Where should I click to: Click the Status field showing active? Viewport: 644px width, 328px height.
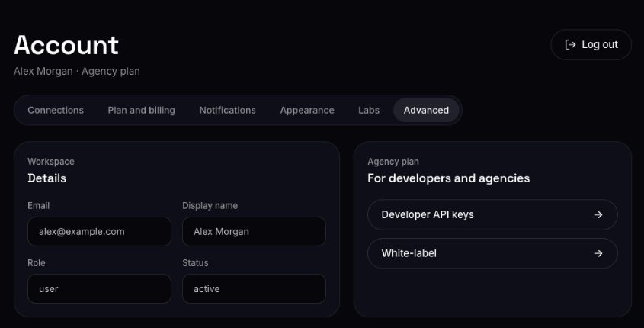(x=255, y=289)
